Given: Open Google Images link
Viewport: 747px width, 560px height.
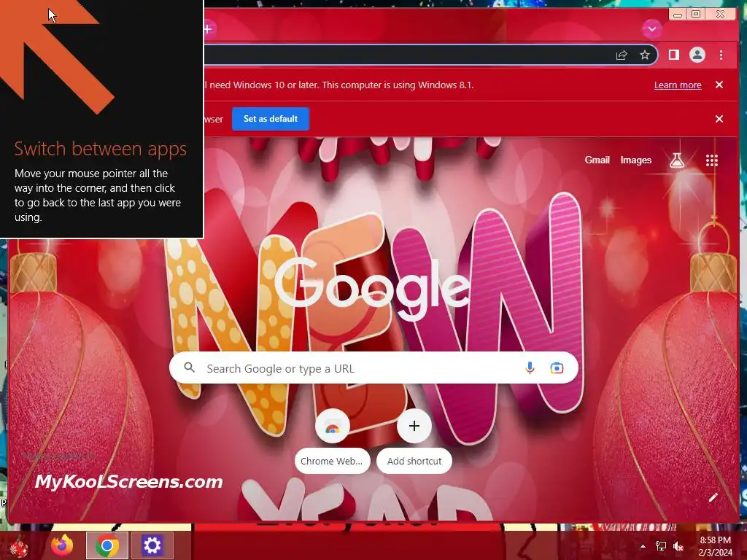Looking at the screenshot, I should point(635,160).
